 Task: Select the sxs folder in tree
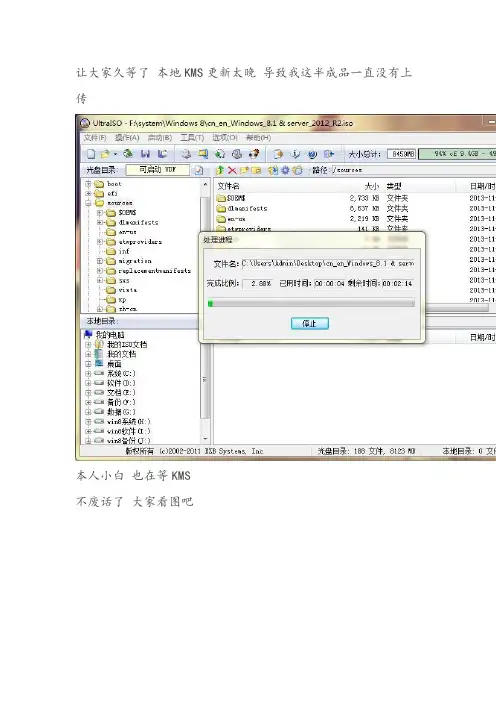[118, 280]
